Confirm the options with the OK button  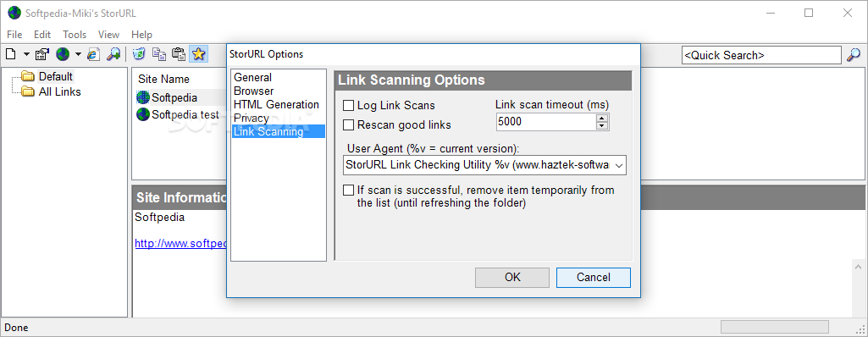pyautogui.click(x=512, y=277)
